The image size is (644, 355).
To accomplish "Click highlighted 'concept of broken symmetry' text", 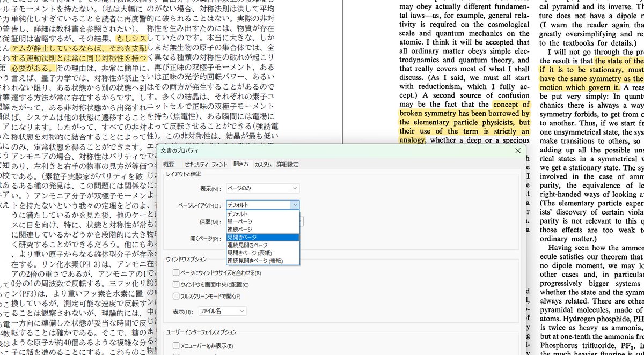I will (x=465, y=109).
